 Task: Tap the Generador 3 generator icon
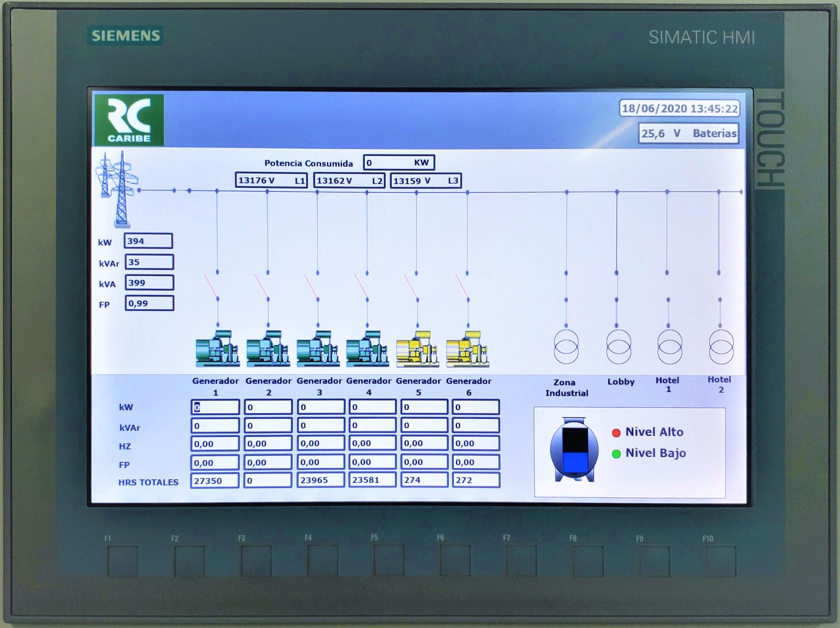click(318, 348)
